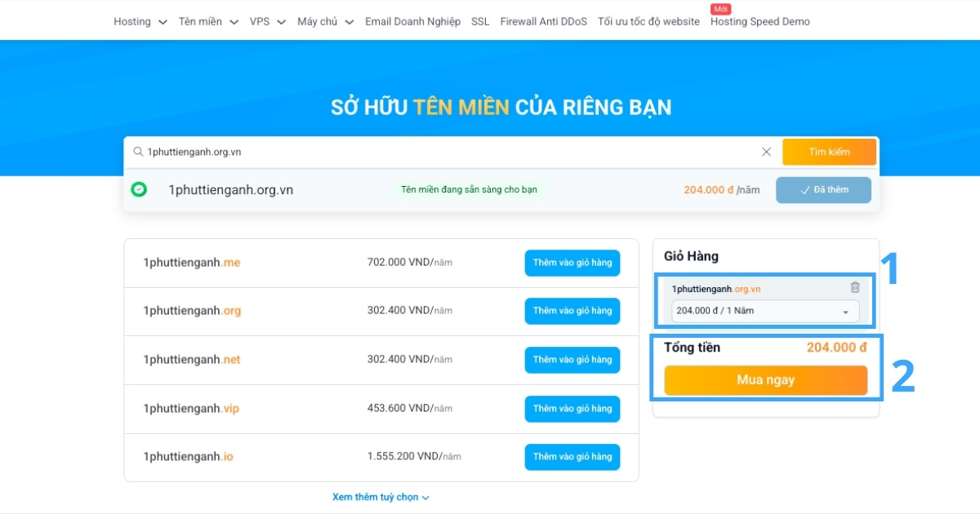The height and width of the screenshot is (514, 980).
Task: Click the Tìm kiếm button
Action: click(830, 152)
